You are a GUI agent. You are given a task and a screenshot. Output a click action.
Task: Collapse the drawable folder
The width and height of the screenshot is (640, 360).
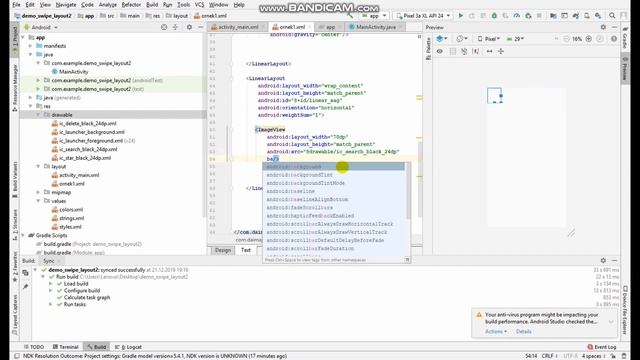(x=38, y=115)
